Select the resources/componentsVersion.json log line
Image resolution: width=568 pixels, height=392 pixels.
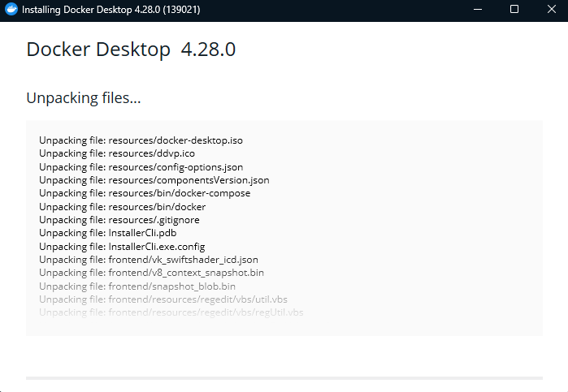(x=154, y=180)
